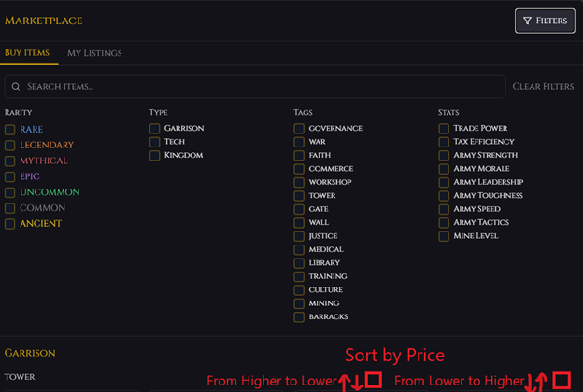Tick the Workshop tag filter
The height and width of the screenshot is (392, 583).
[x=299, y=183]
